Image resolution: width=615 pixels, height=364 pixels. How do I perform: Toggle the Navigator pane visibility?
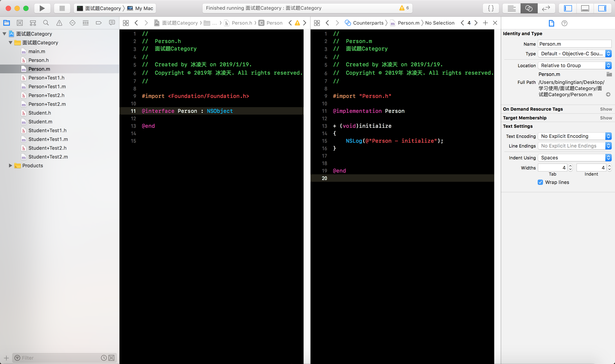tap(568, 8)
